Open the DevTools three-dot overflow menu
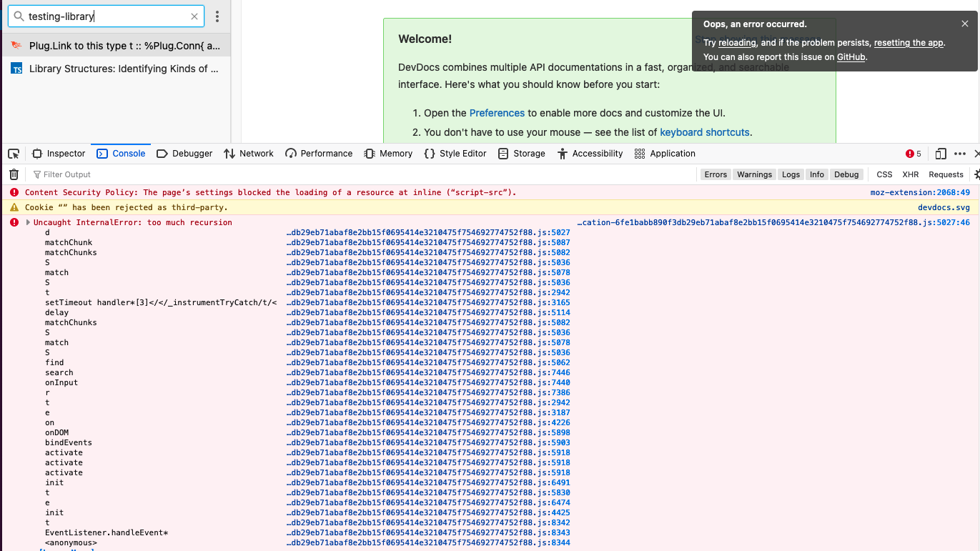 click(x=959, y=153)
